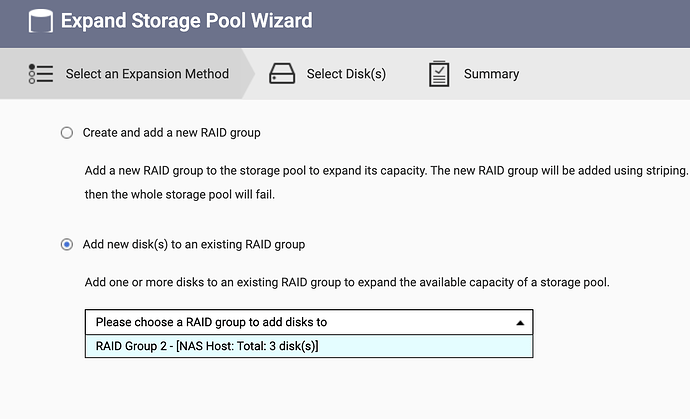Collapse the RAID group dropdown using its arrow
The image size is (690, 419).
pyautogui.click(x=519, y=323)
